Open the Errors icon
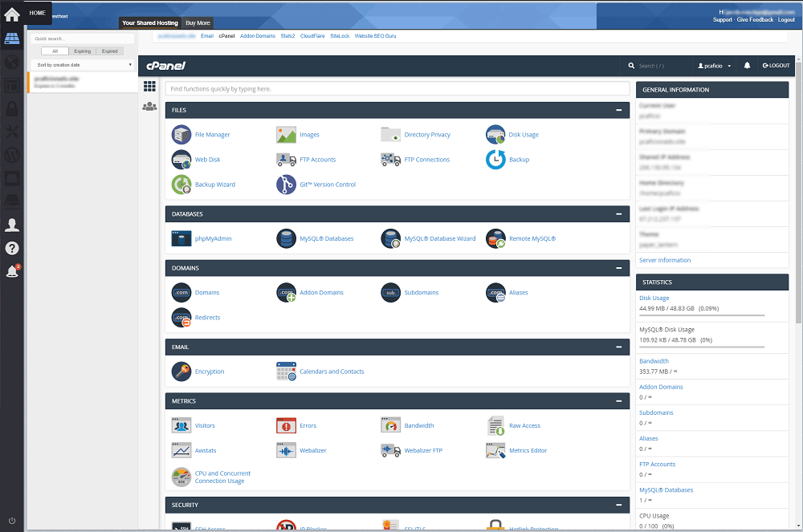 tap(287, 425)
